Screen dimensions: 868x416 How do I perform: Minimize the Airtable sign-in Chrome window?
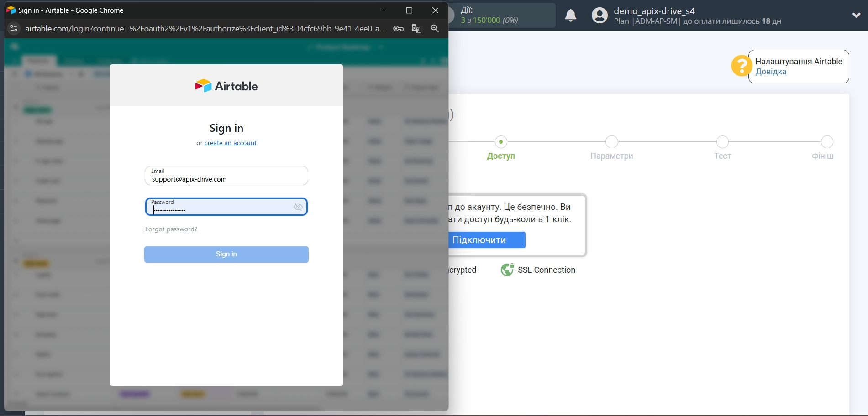(x=384, y=10)
